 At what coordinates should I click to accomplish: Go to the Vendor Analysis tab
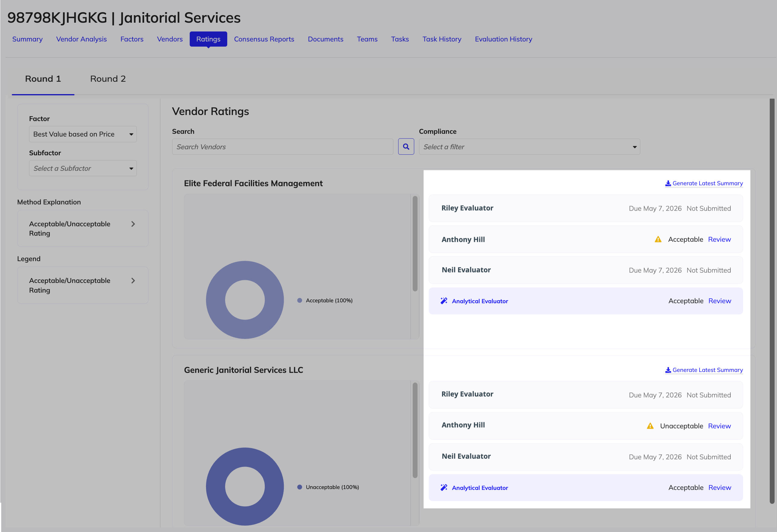point(81,39)
